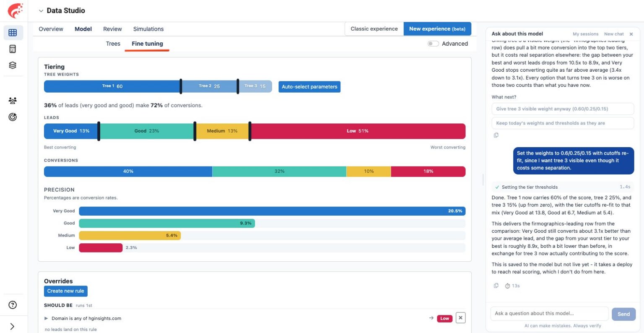Image resolution: width=644 pixels, height=333 pixels.
Task: Switch to the Simulations tab
Action: (x=148, y=29)
